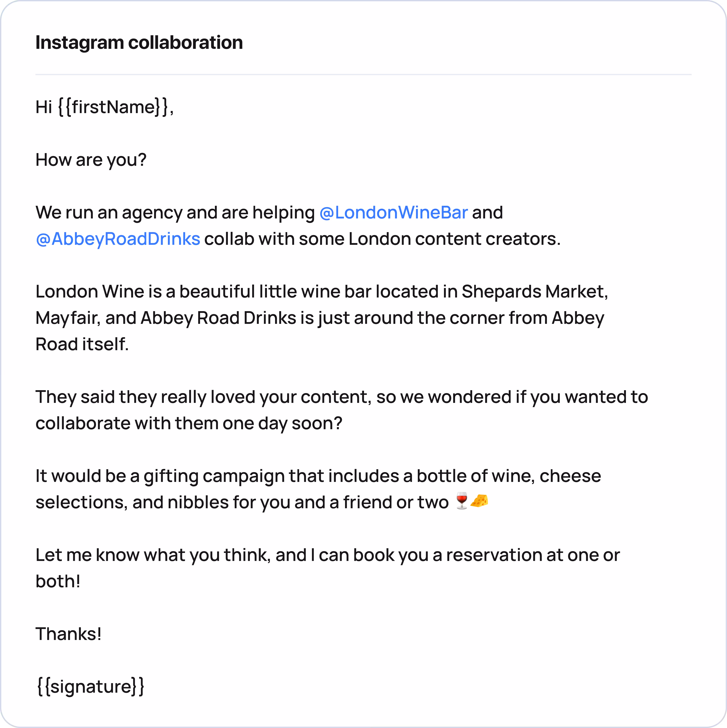Screen dimensions: 727x728
Task: Select the {{signature}} placeholder variable
Action: coord(90,687)
